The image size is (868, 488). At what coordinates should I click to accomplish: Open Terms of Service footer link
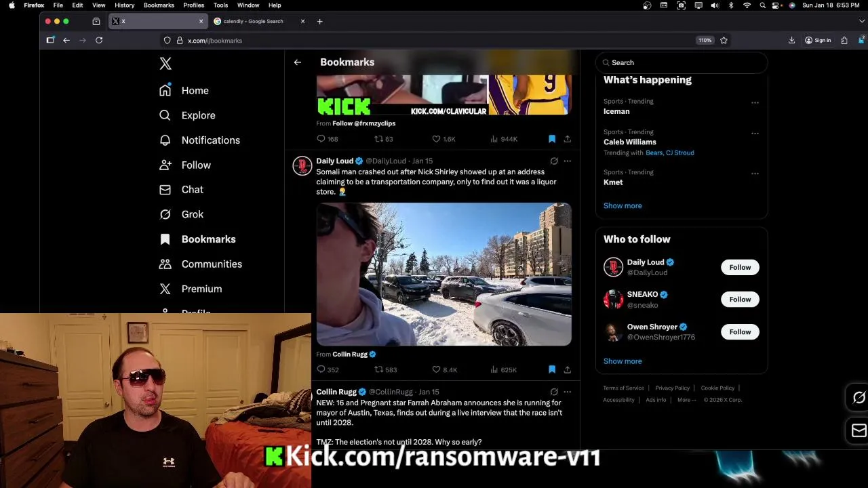[x=624, y=388]
